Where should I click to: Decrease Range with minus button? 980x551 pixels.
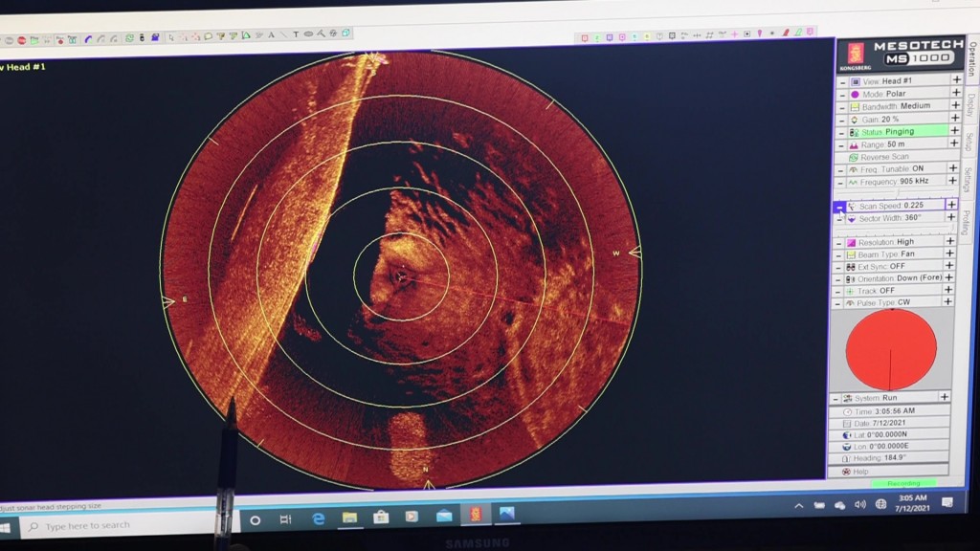[842, 144]
